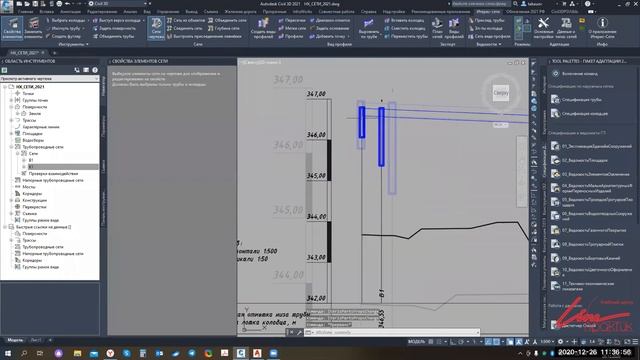Click the crossings command in profile view group
Viewport: 640px width, 360px height.
[292, 20]
